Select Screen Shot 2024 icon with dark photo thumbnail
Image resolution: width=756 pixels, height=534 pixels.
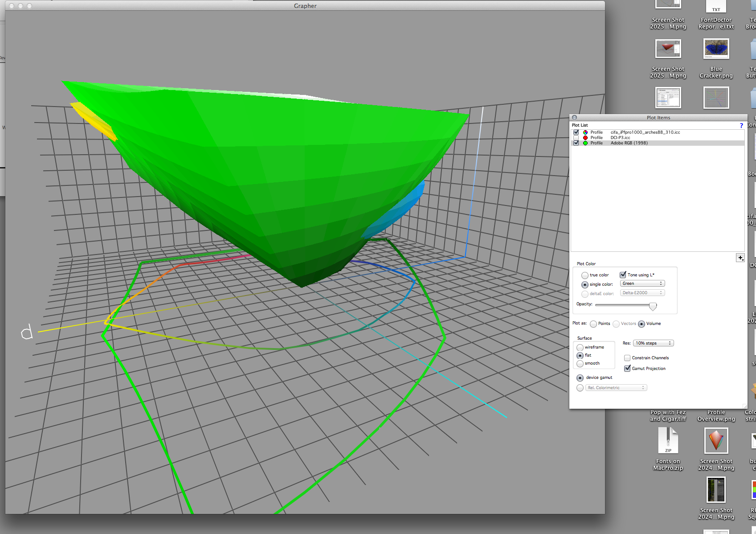[716, 489]
